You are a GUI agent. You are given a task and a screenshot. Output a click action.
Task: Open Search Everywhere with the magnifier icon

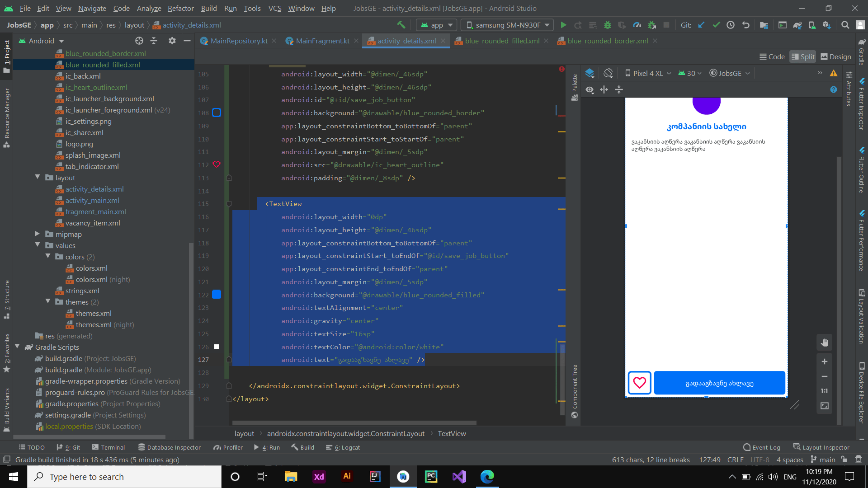click(x=845, y=25)
